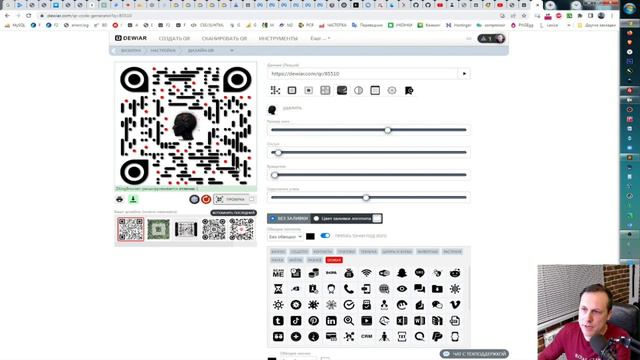Image resolution: width=640 pixels, height=360 pixels.
Task: Select the БЕЗ ЗАЛИВКИ radio option
Action: pyautogui.click(x=289, y=219)
